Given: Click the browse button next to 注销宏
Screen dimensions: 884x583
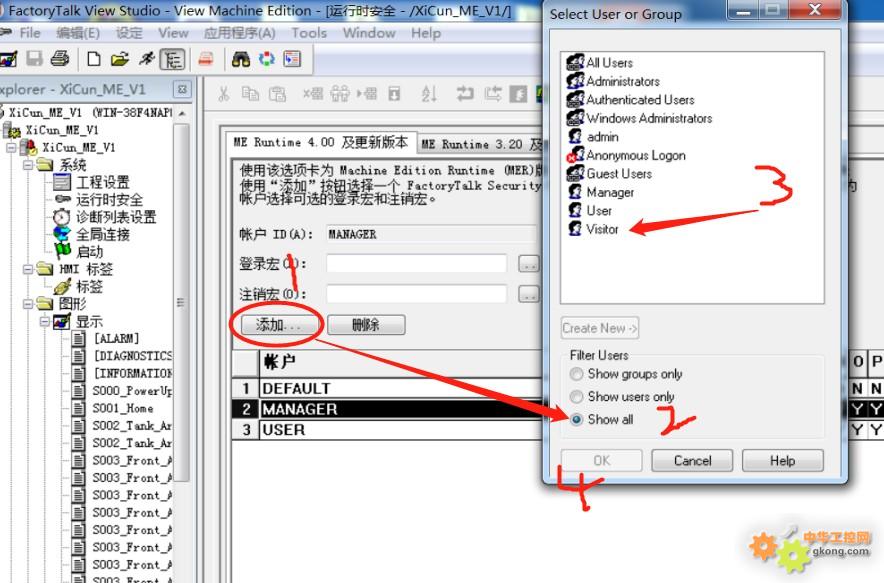Looking at the screenshot, I should (x=528, y=294).
